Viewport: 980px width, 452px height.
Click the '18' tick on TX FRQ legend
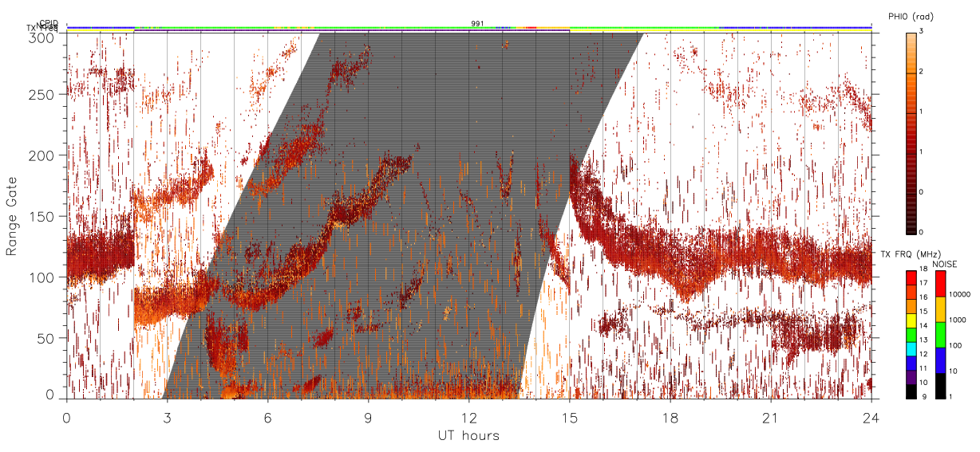click(923, 269)
